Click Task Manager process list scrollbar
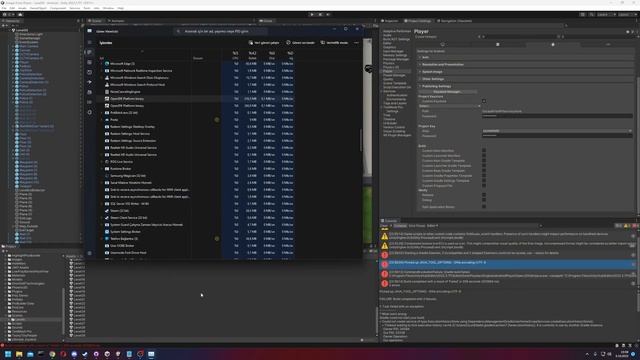 coord(360,140)
